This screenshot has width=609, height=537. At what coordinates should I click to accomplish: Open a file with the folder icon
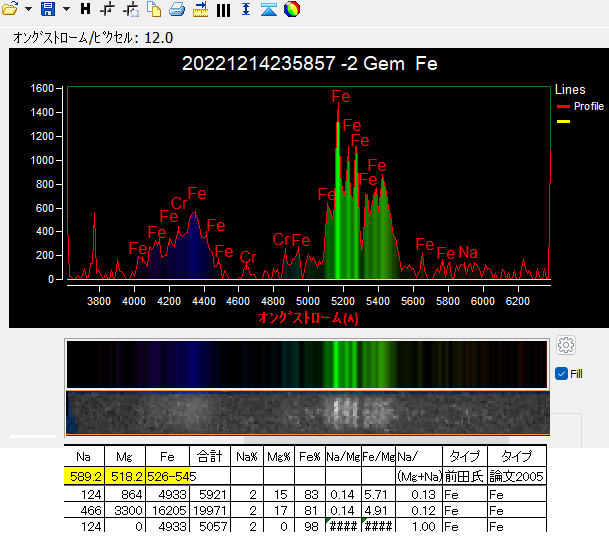(x=10, y=8)
